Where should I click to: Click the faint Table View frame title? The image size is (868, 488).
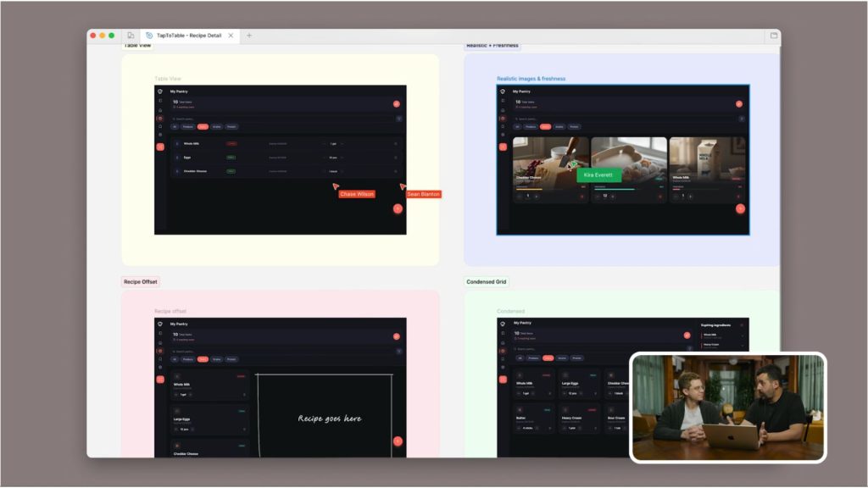click(168, 79)
